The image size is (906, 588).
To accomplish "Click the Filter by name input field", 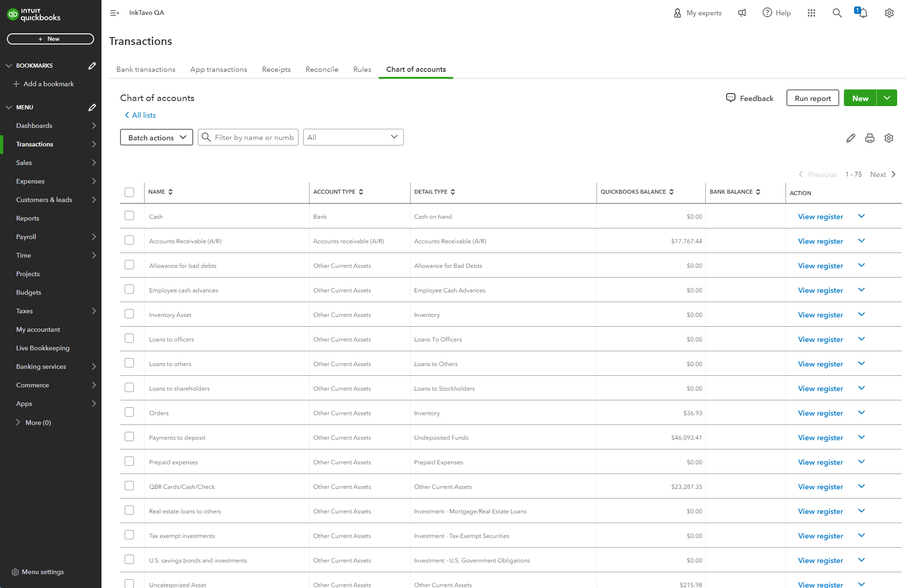I will click(253, 138).
